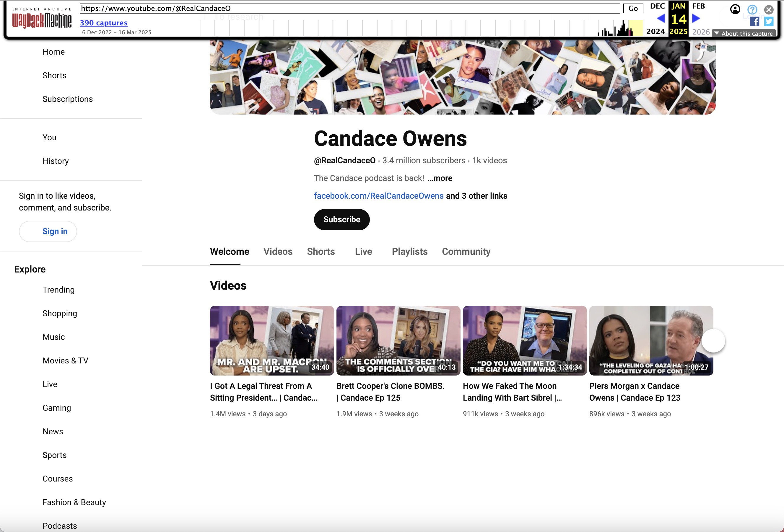This screenshot has width=784, height=532.
Task: Share this capture on Facebook
Action: pos(754,22)
